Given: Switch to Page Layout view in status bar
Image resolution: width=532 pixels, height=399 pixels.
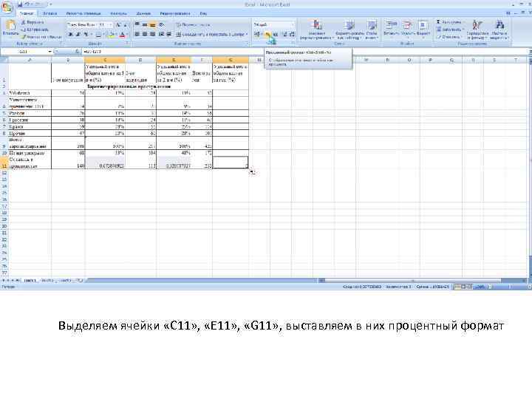Looking at the screenshot, I should tap(463, 287).
